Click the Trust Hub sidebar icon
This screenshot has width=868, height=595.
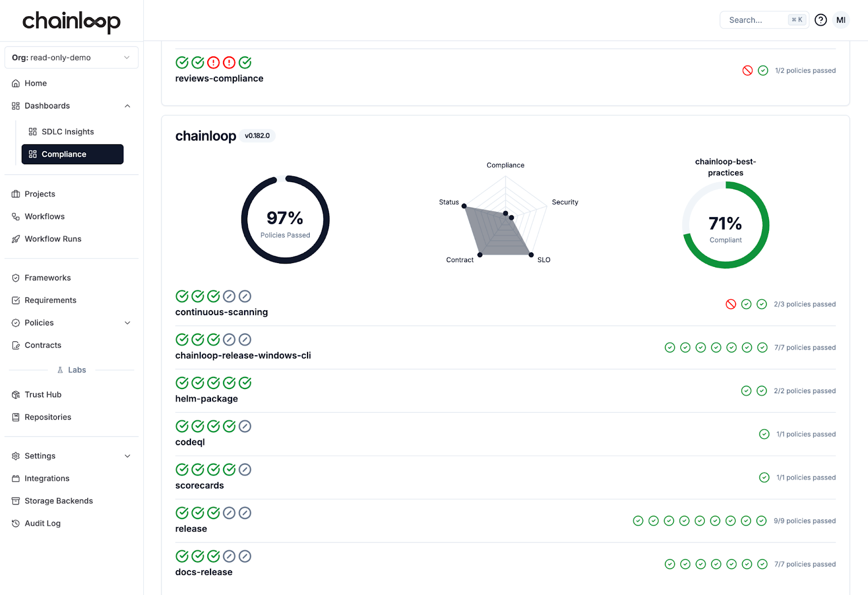pos(16,395)
